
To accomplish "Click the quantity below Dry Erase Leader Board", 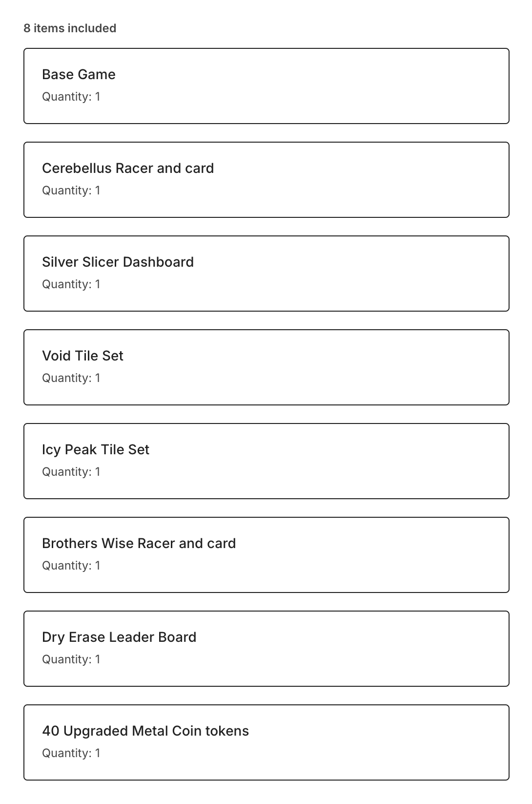I will [71, 659].
